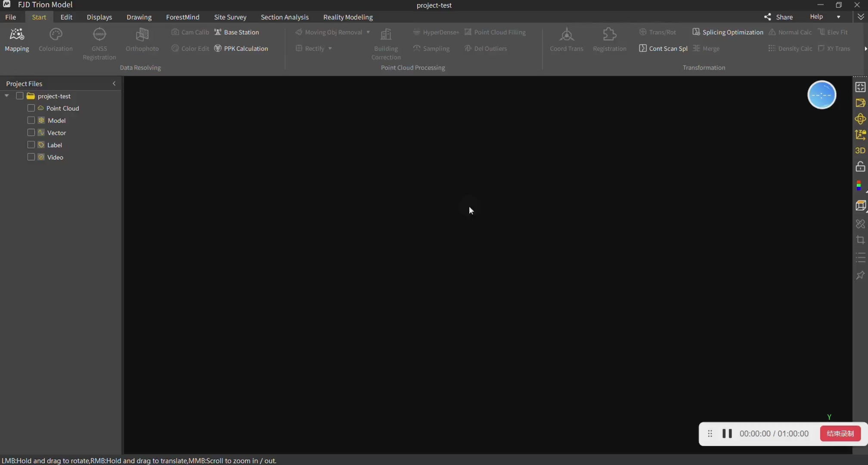Open Building Correction tool
This screenshot has width=868, height=465.
[x=386, y=43]
